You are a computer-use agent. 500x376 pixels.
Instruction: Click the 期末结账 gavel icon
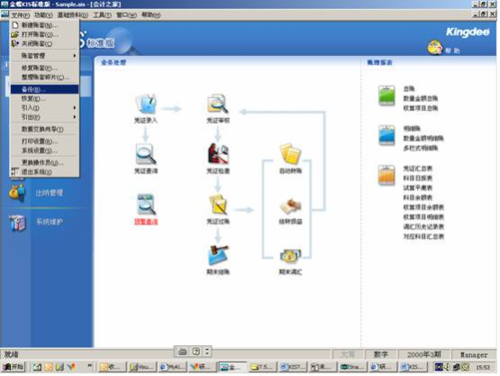(x=218, y=255)
